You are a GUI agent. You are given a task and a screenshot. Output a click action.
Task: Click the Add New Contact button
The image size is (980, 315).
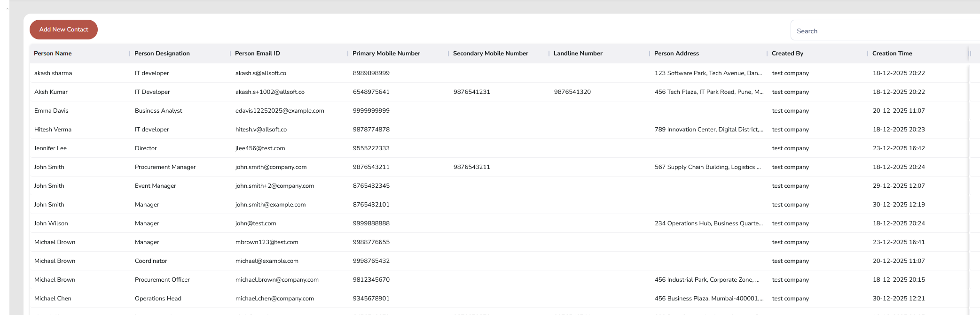point(63,30)
